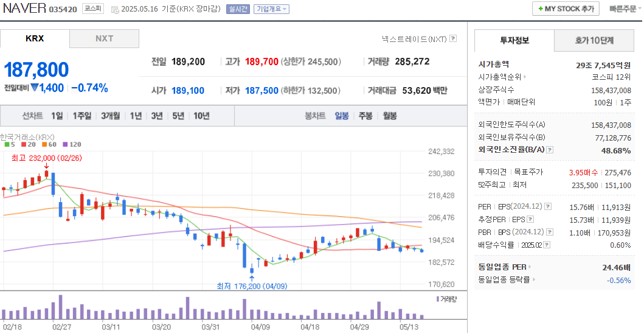Select the 일봉 candlestick chart

342,116
